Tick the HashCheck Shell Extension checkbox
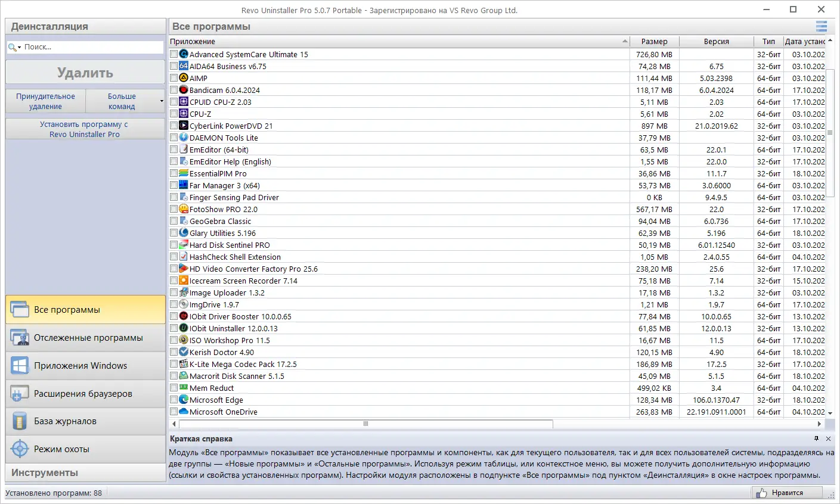 point(174,257)
